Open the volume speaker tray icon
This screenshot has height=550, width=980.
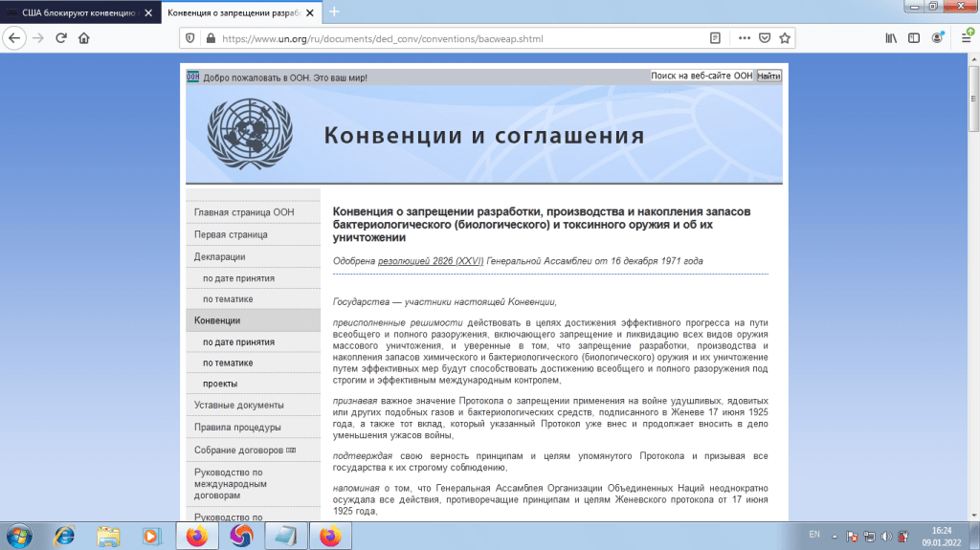tap(886, 537)
